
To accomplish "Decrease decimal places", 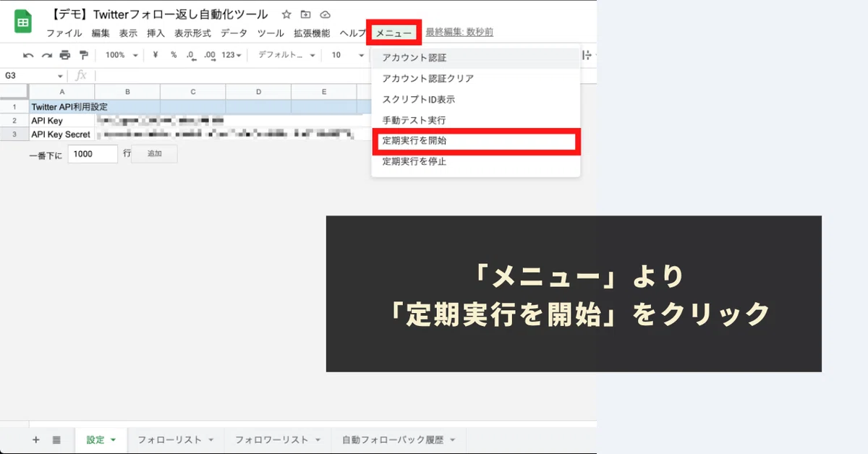I will (x=191, y=55).
